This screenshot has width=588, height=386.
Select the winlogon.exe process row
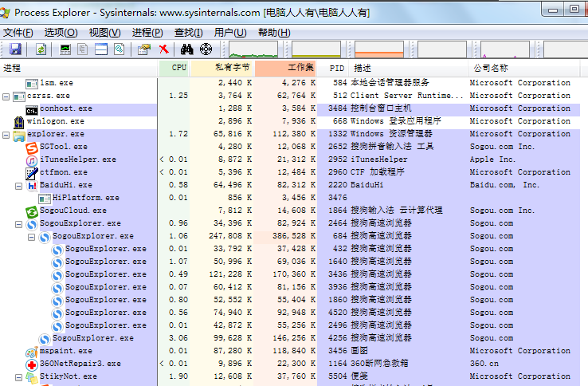pyautogui.click(x=290, y=121)
